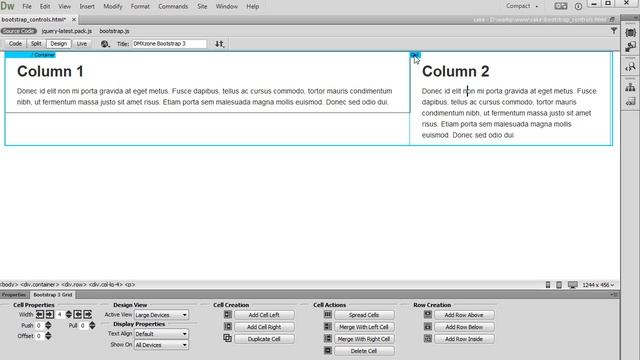
Task: Click the Delete Cell icon
Action: [328, 350]
